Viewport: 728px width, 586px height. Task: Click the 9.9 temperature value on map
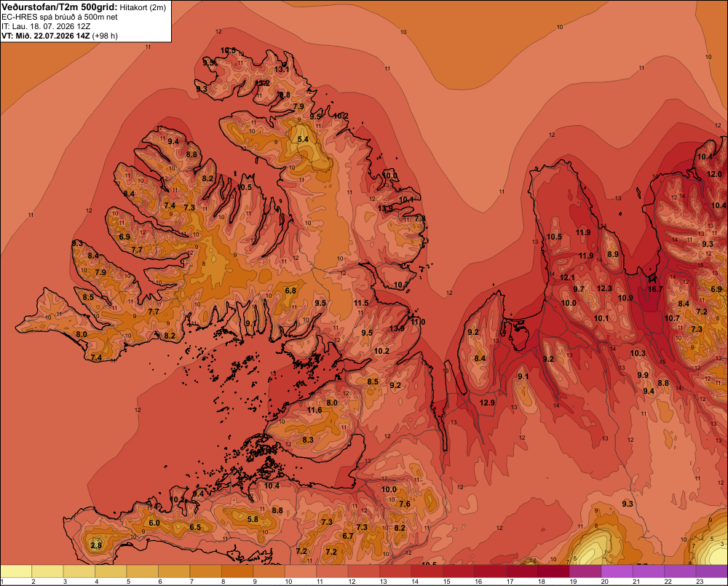click(x=643, y=375)
